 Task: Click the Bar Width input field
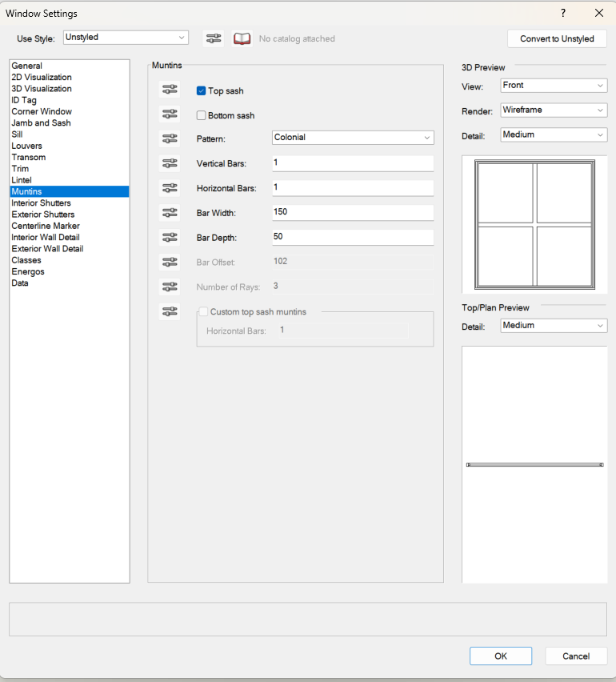point(353,212)
